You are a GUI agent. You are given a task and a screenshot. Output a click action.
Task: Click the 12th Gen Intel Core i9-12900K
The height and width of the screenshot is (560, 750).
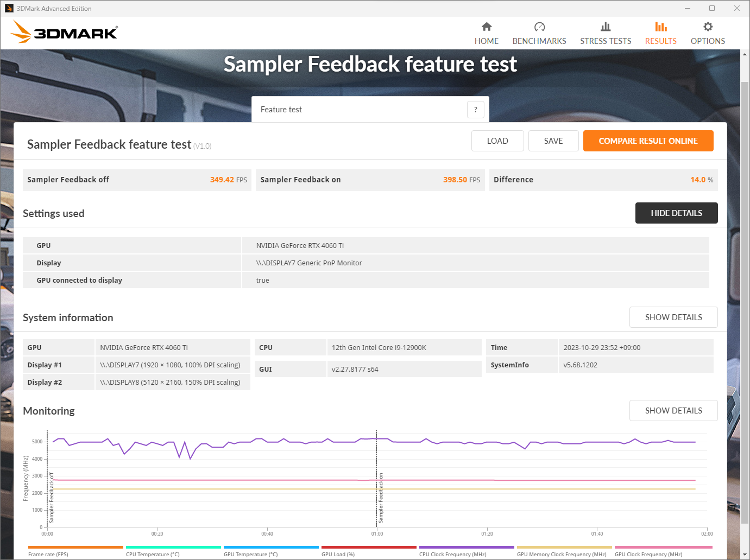pos(379,348)
